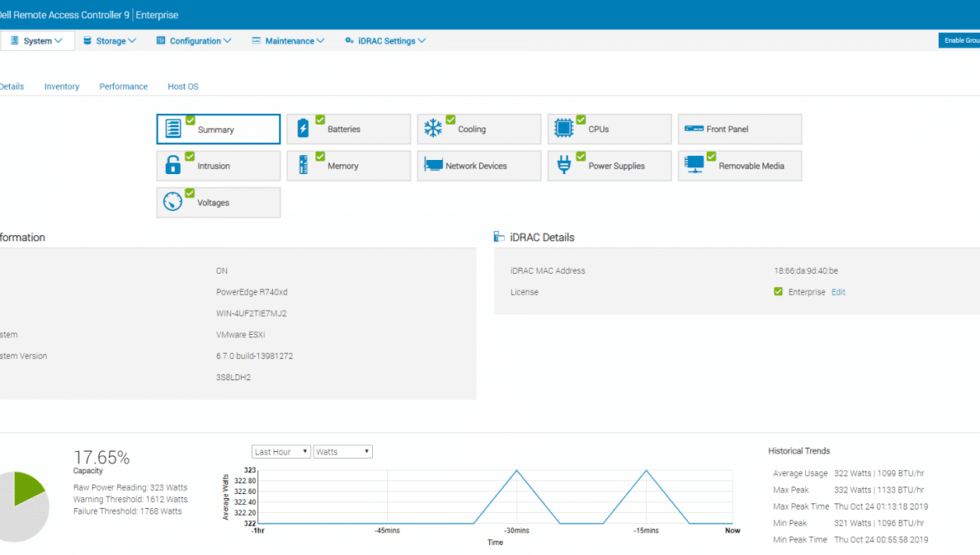Click the Removable Media monitor icon
980x555 pixels.
pos(694,164)
